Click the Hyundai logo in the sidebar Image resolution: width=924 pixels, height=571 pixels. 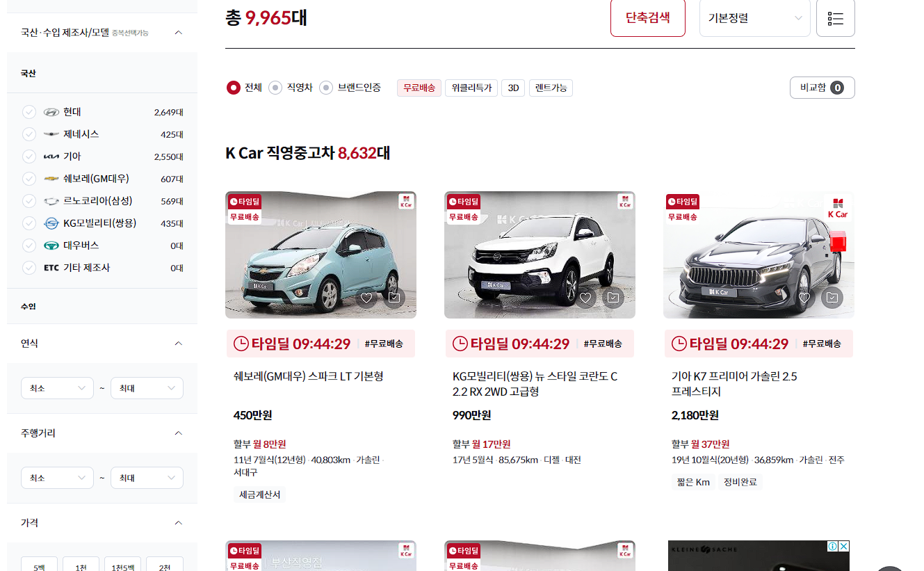pos(51,111)
